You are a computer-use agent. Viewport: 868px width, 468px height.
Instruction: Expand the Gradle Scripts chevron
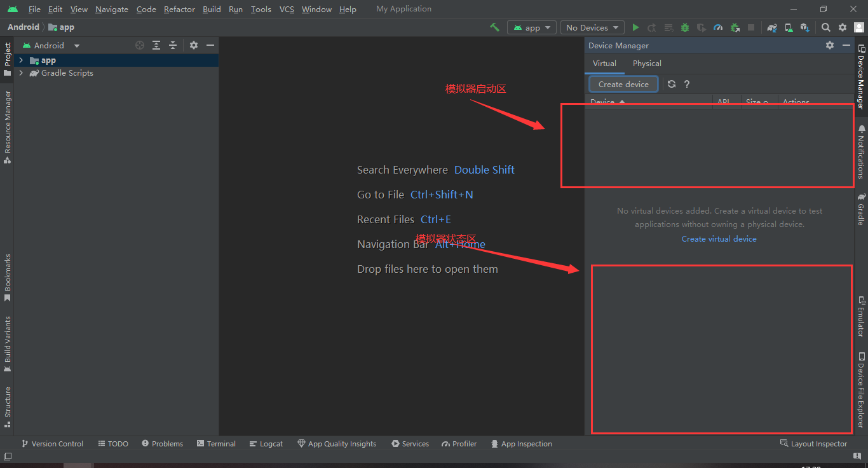(x=21, y=72)
